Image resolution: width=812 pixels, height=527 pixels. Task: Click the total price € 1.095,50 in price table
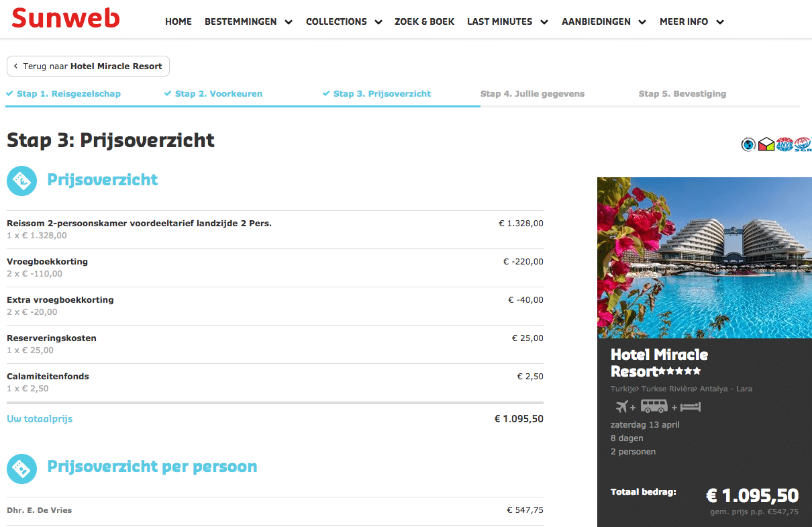[519, 419]
